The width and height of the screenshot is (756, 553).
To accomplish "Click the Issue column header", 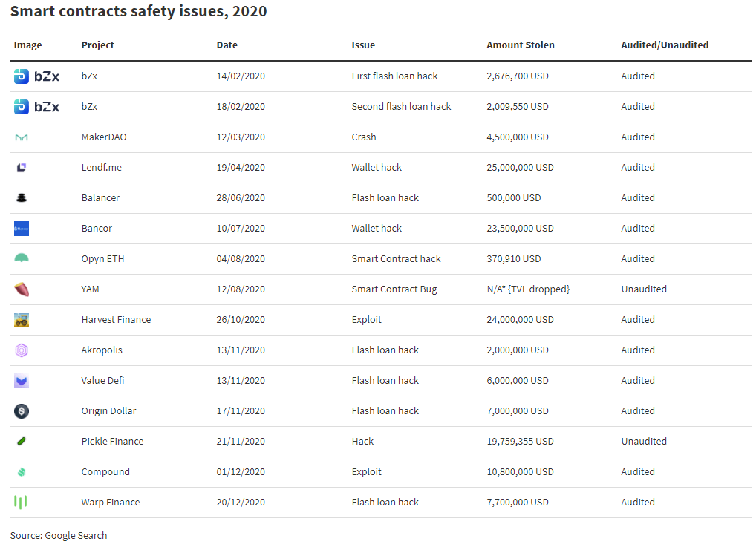I will point(363,45).
